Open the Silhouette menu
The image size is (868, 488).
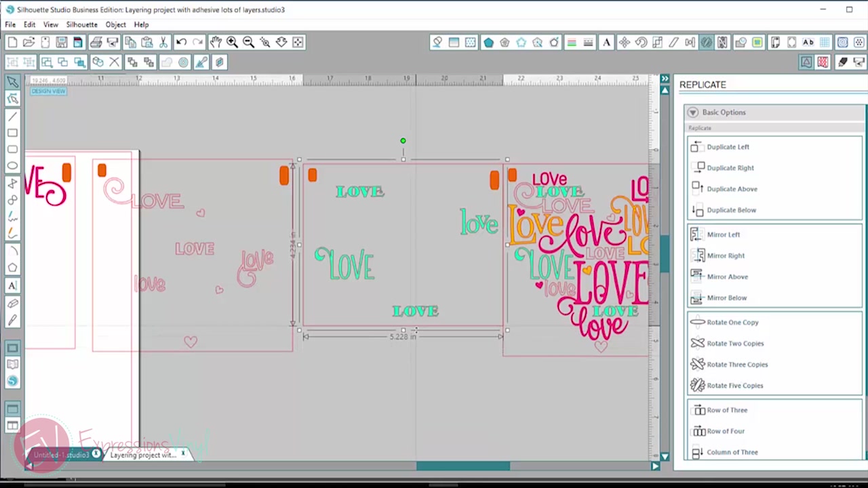[81, 24]
